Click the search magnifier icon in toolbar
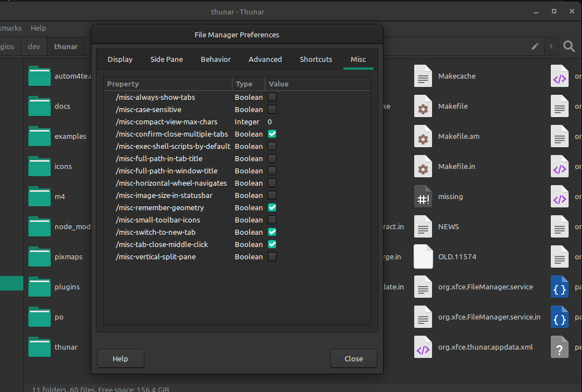 point(569,46)
